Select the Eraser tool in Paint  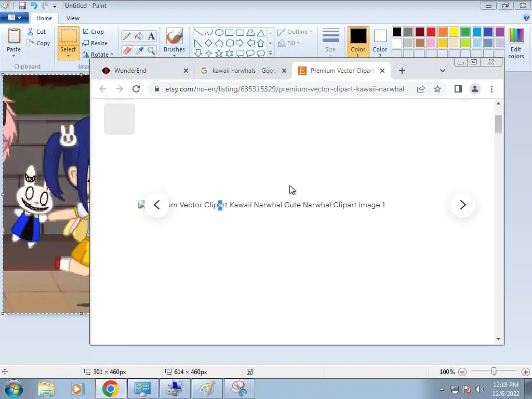point(127,50)
